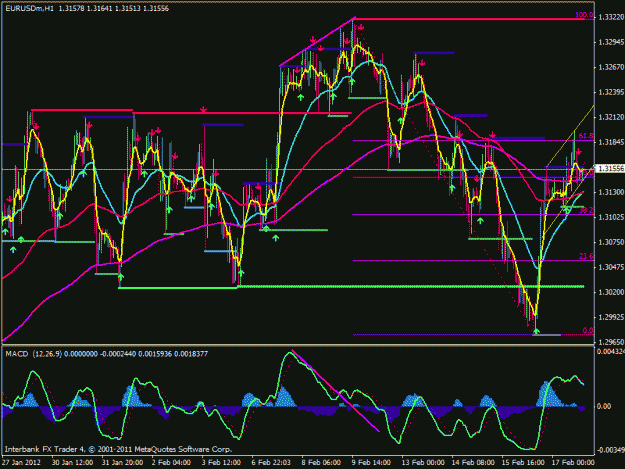The image size is (625, 469).
Task: Click the 31 Jan 20:00 time label
Action: pyautogui.click(x=122, y=463)
